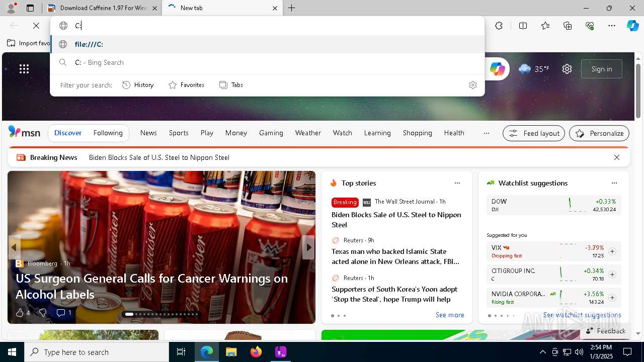Open comments on the Surgeon General article

tap(63, 313)
